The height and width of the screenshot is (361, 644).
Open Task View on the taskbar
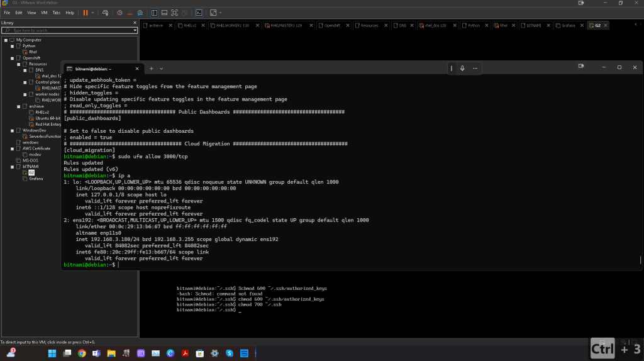coord(67,353)
